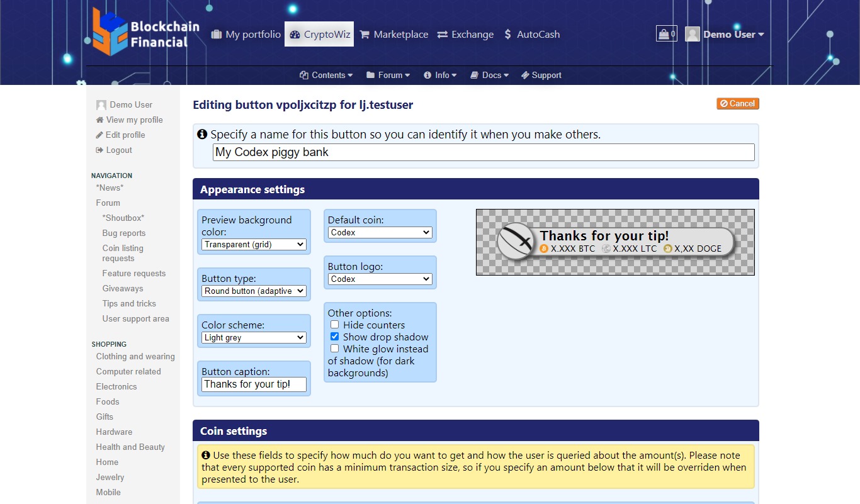Click the Support tag icon
860x504 pixels.
(525, 76)
